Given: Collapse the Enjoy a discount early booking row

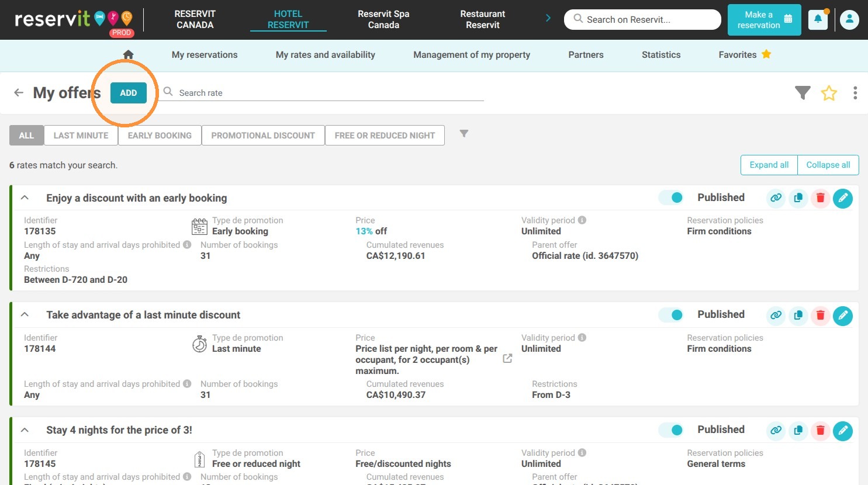Looking at the screenshot, I should [x=25, y=198].
